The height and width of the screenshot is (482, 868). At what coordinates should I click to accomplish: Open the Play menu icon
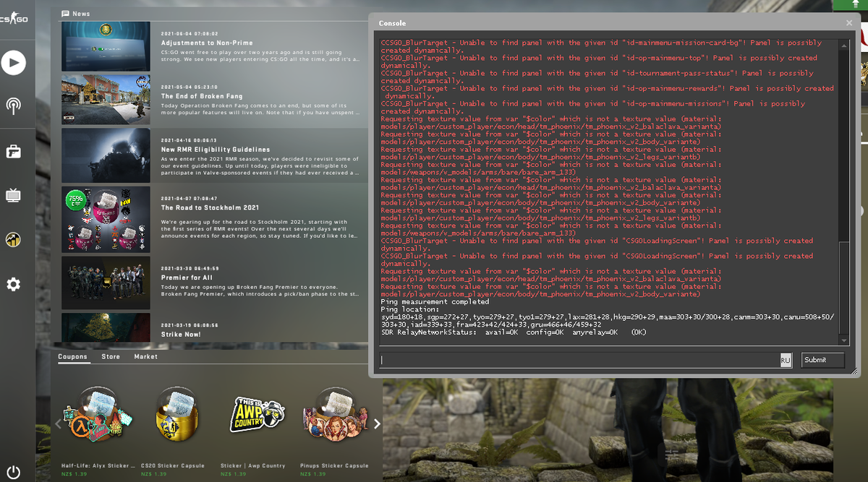(13, 63)
